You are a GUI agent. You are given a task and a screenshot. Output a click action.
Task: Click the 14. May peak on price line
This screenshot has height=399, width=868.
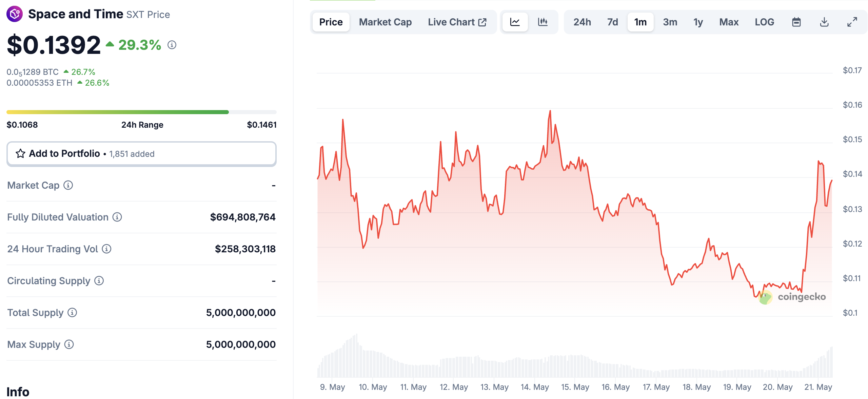(550, 111)
